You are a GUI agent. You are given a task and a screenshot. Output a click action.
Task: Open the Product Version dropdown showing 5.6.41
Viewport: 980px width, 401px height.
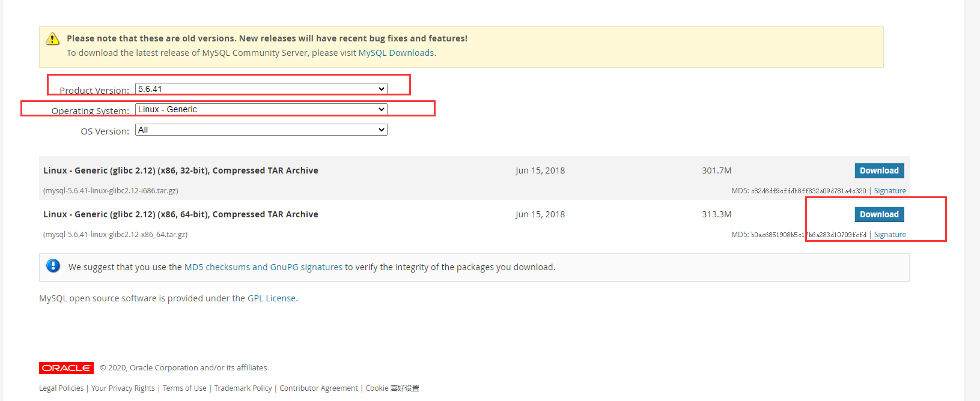261,89
